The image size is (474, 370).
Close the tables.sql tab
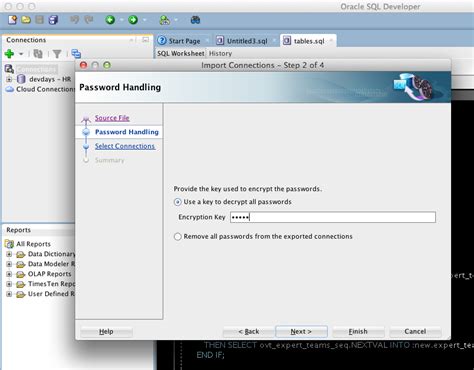(x=331, y=41)
